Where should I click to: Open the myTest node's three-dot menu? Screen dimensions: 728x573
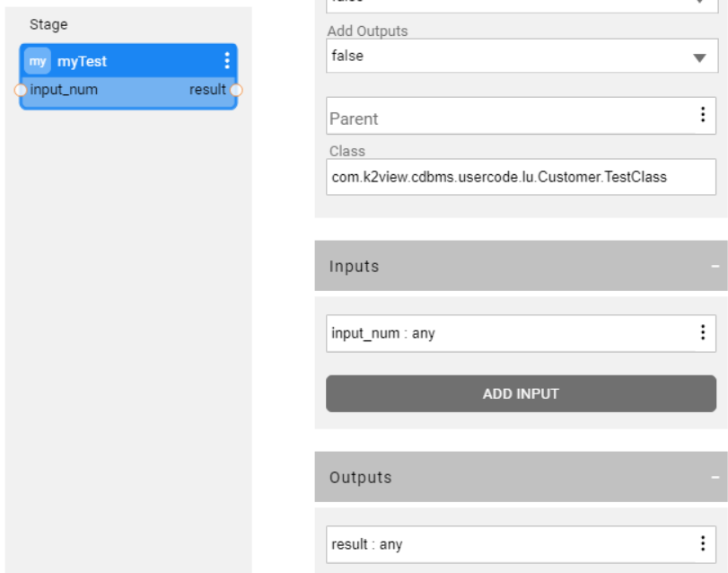click(226, 61)
